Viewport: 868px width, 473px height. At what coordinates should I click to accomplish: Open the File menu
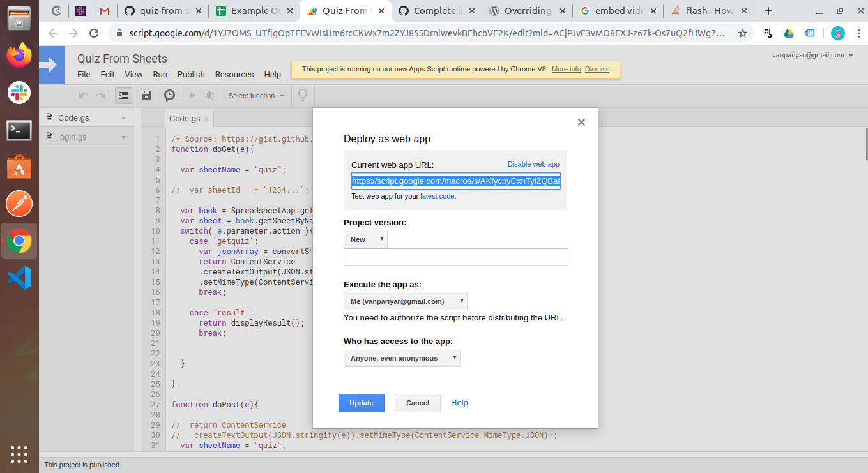(84, 74)
